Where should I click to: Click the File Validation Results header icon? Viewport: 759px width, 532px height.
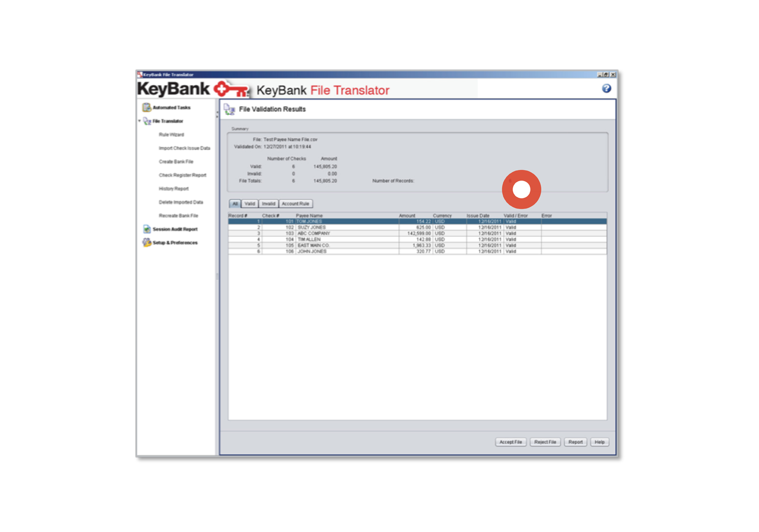click(229, 109)
